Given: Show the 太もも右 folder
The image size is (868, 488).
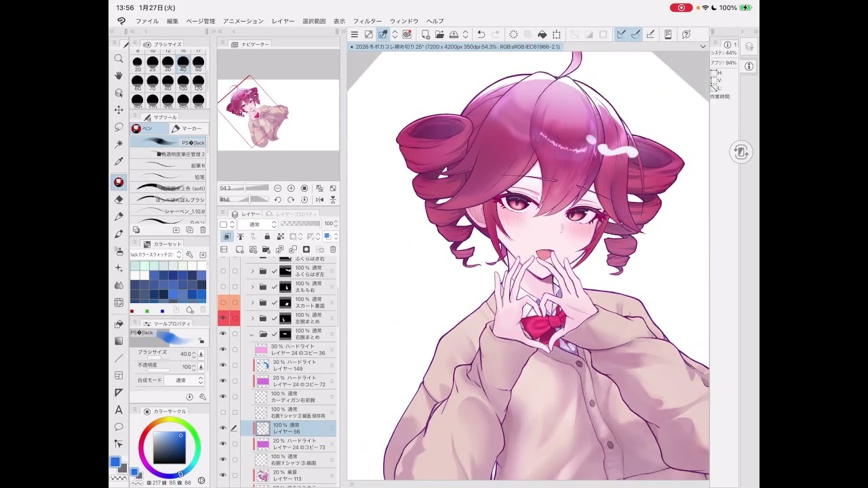Looking at the screenshot, I should coord(222,286).
